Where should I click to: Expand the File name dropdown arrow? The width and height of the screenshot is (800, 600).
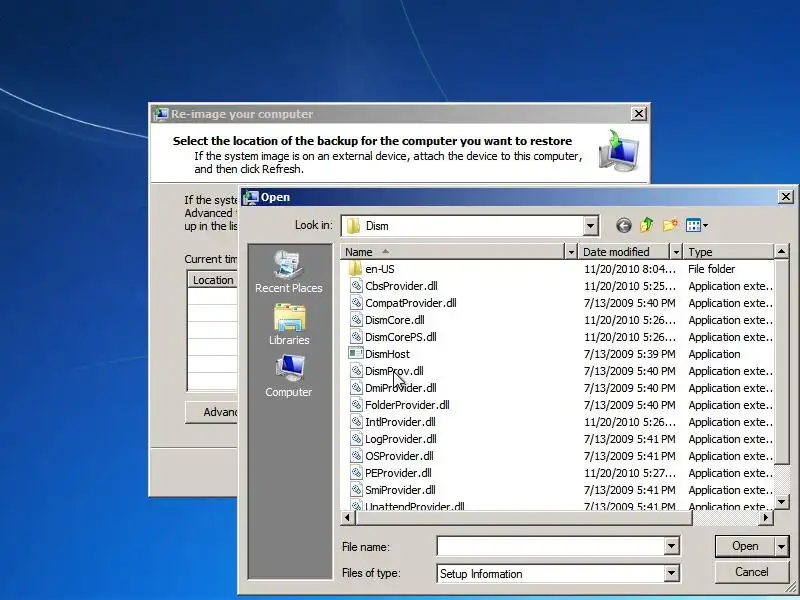[x=671, y=546]
